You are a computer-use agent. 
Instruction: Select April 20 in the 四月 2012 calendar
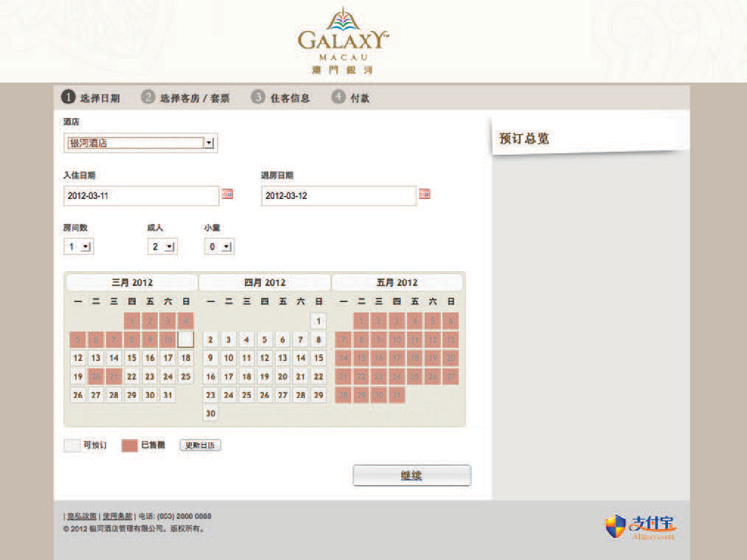click(x=282, y=377)
